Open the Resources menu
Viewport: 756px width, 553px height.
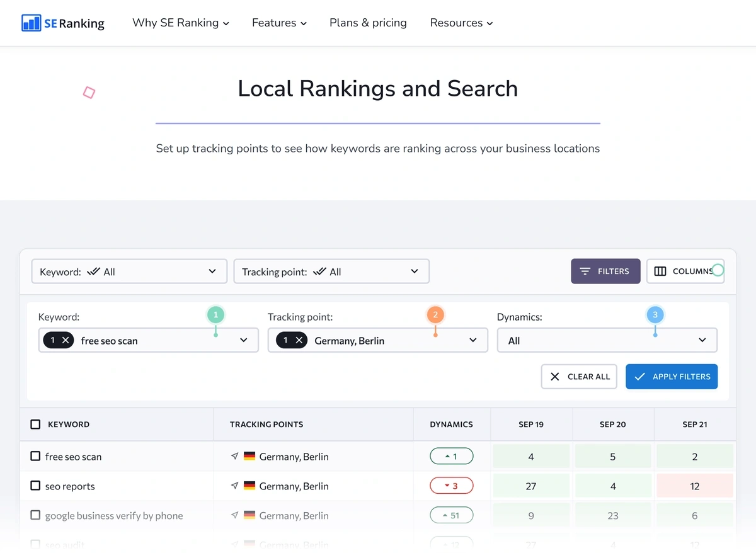[461, 23]
